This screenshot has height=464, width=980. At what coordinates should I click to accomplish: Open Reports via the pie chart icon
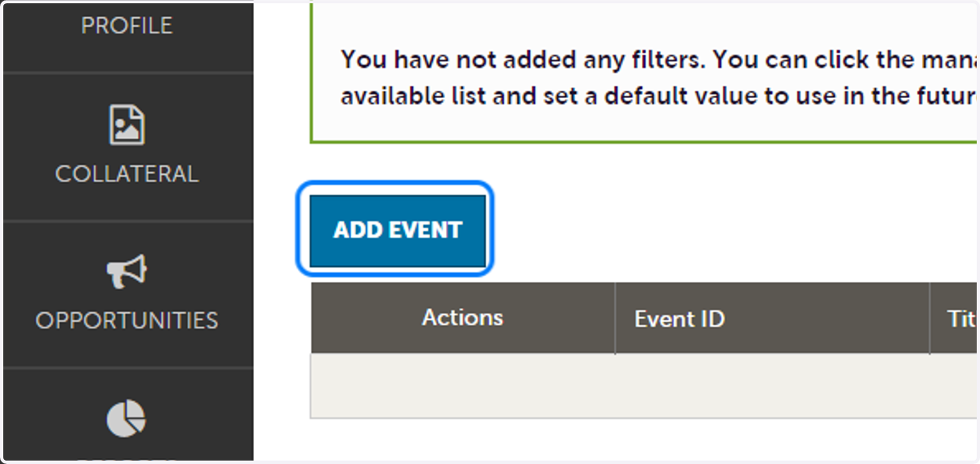tap(127, 419)
